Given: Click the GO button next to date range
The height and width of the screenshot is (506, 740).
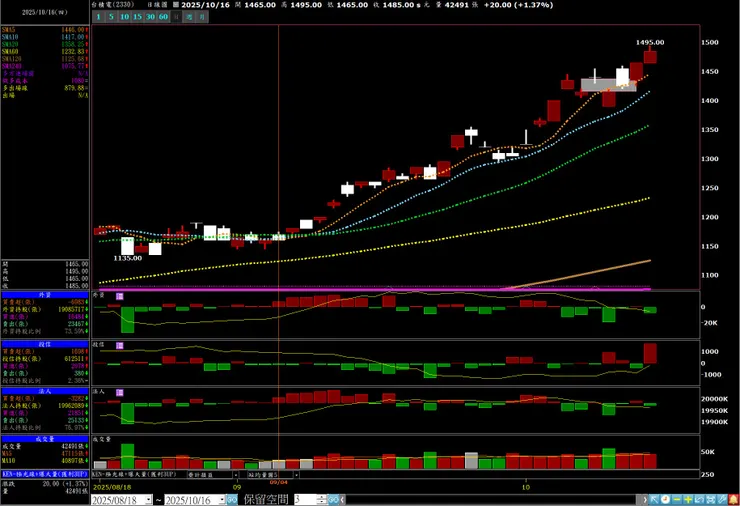Looking at the screenshot, I should (232, 499).
